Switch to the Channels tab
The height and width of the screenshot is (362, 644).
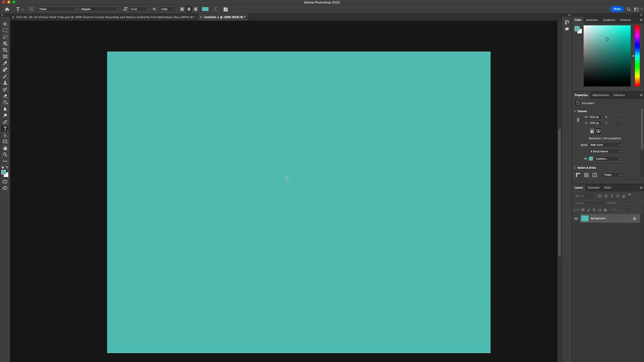click(593, 188)
